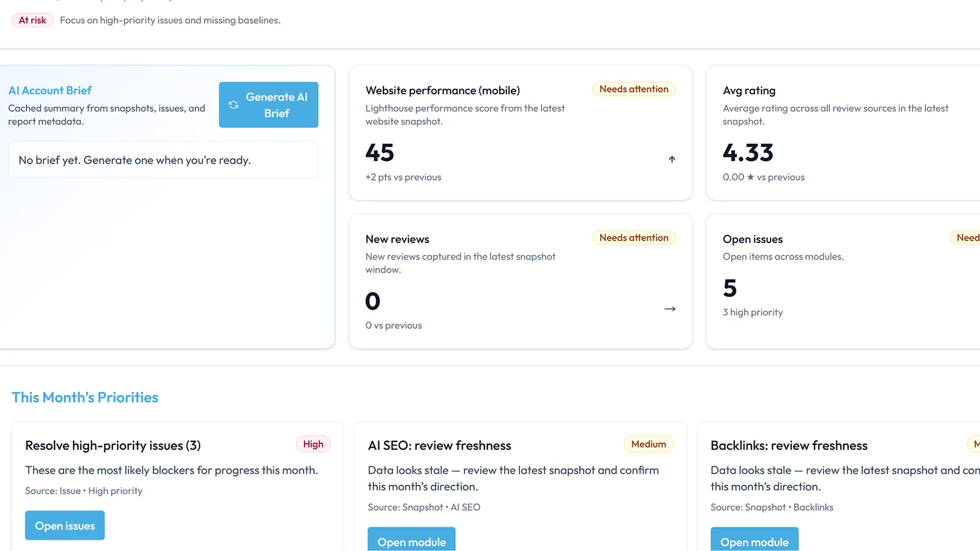
Task: Select the Medium tag on AI SEO card
Action: pyautogui.click(x=648, y=444)
